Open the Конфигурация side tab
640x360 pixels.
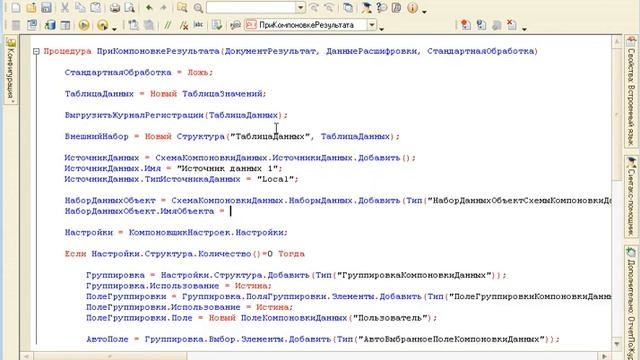click(x=11, y=70)
